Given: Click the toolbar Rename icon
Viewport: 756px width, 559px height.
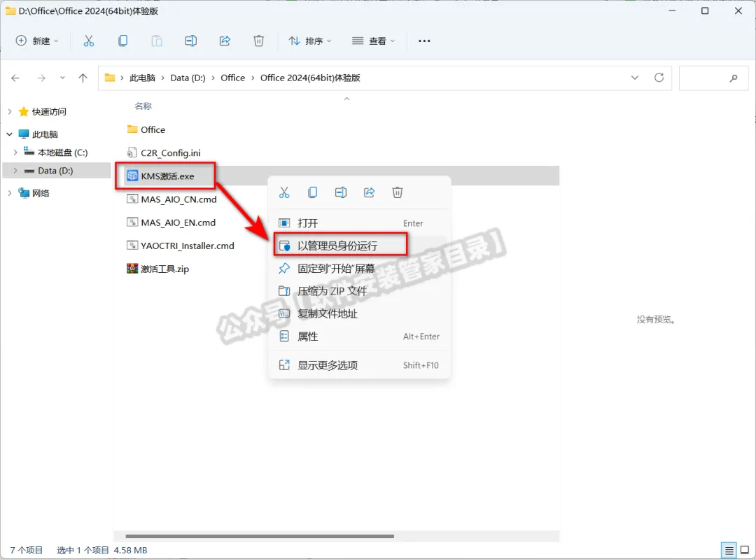Looking at the screenshot, I should tap(190, 41).
